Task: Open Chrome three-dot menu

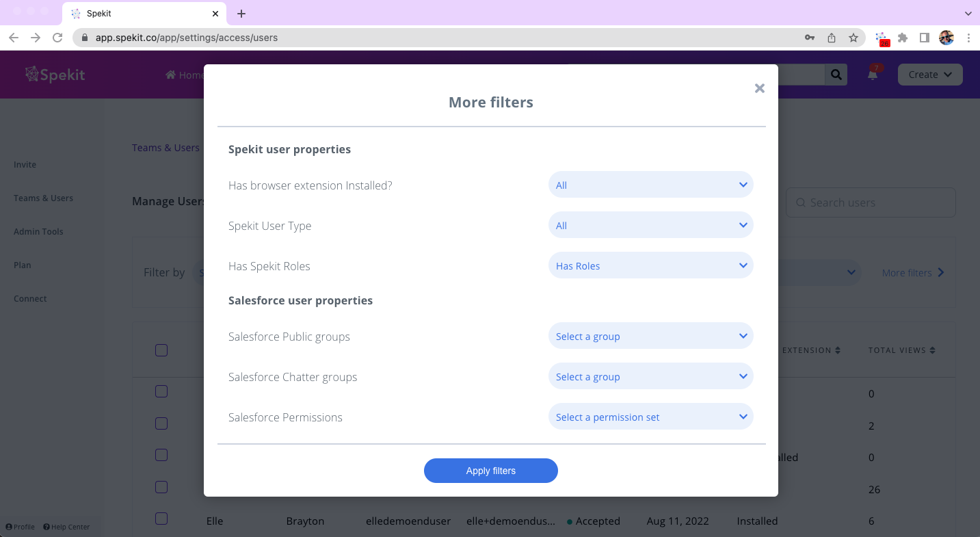Action: 968,38
